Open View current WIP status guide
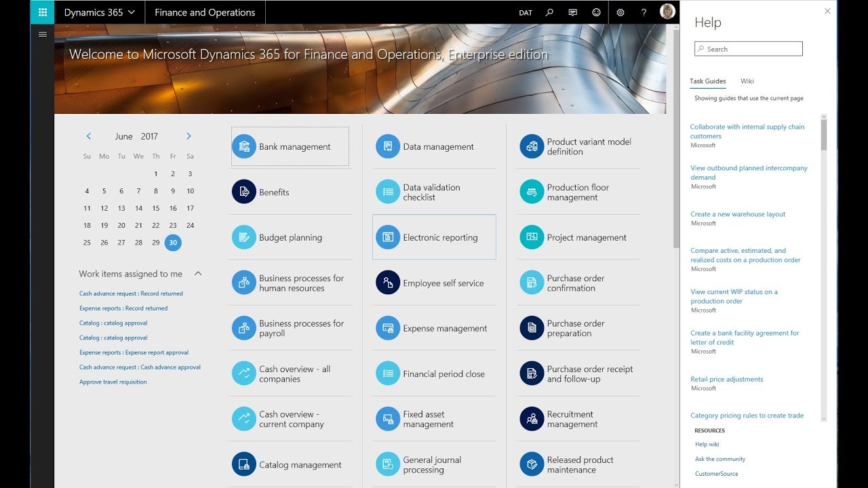Screen dimensions: 868x488 tap(734, 296)
